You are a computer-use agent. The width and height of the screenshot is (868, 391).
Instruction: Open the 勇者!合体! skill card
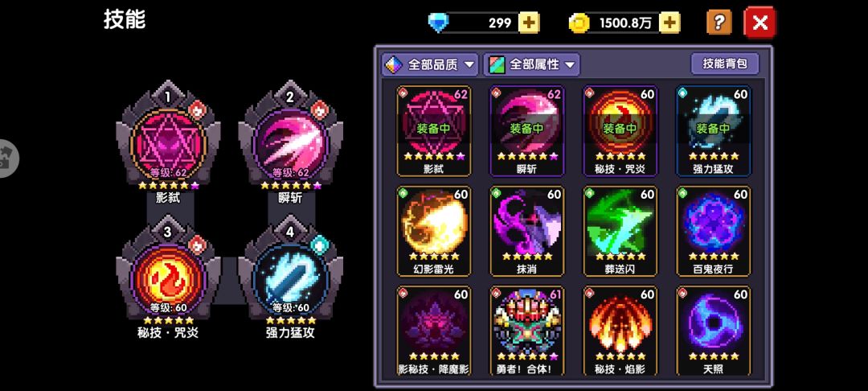coord(527,331)
